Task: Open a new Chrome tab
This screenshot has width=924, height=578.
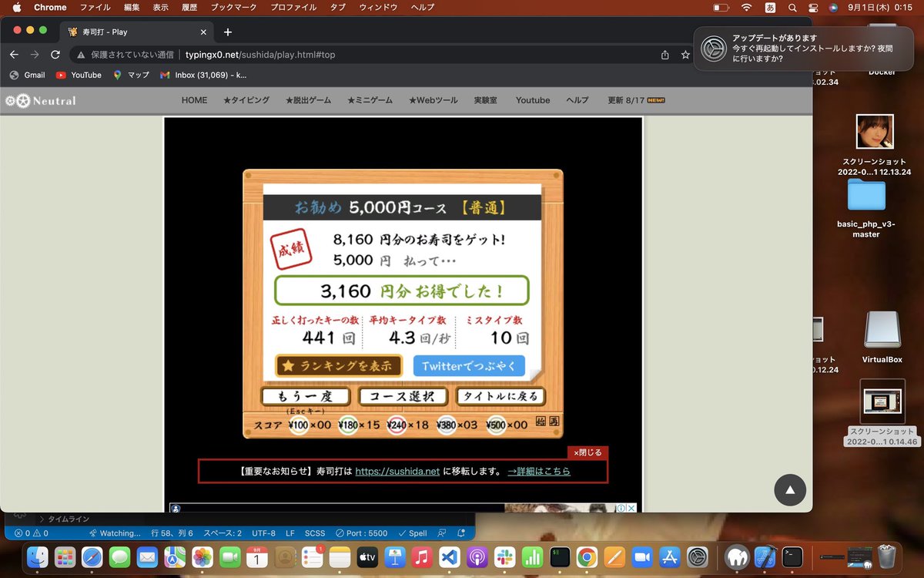Action: (x=227, y=32)
